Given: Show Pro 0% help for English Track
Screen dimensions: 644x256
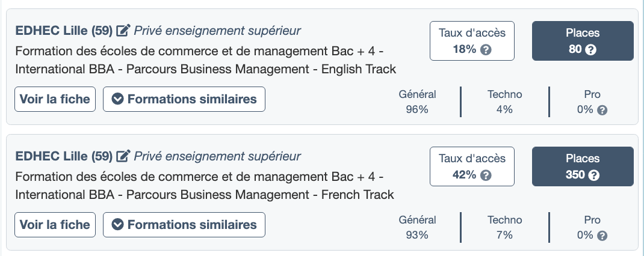Looking at the screenshot, I should [x=602, y=110].
